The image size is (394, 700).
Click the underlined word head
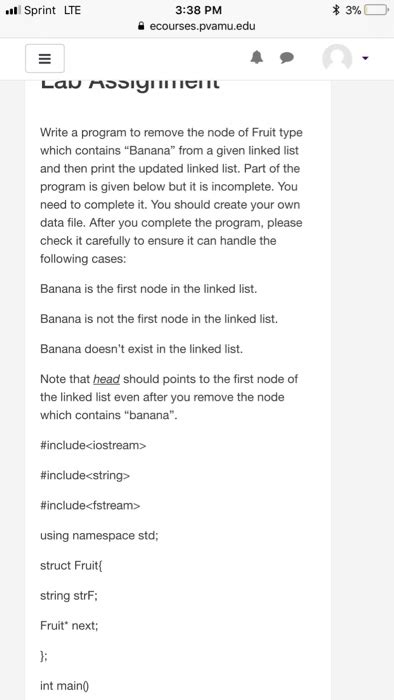pos(106,379)
